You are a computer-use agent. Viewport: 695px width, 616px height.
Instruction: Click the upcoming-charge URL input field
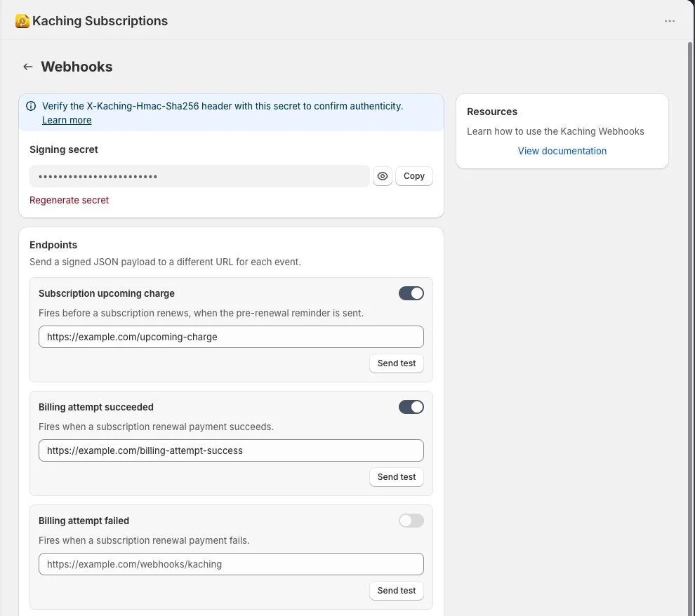[x=231, y=337]
